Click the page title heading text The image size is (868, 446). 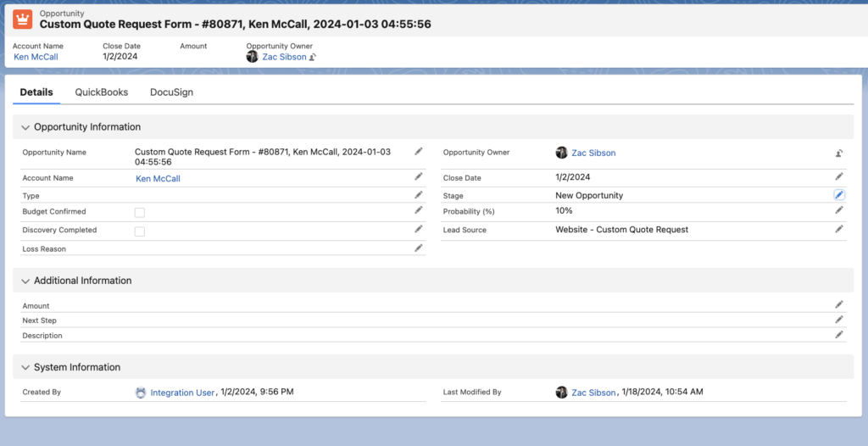(x=236, y=24)
